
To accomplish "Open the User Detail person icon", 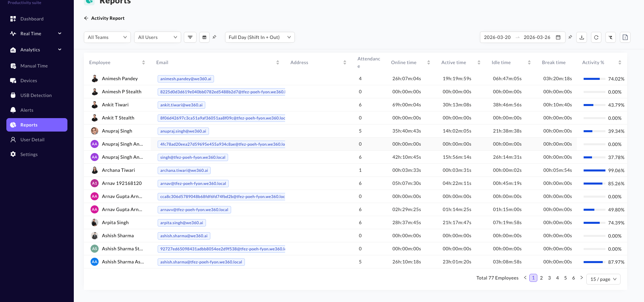I will [x=13, y=140].
